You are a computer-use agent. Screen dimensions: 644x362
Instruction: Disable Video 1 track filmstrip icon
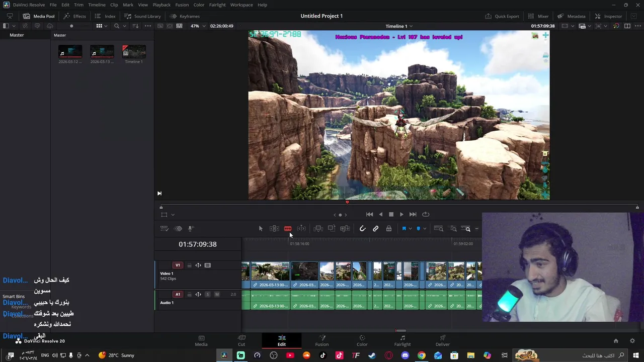pos(207,265)
